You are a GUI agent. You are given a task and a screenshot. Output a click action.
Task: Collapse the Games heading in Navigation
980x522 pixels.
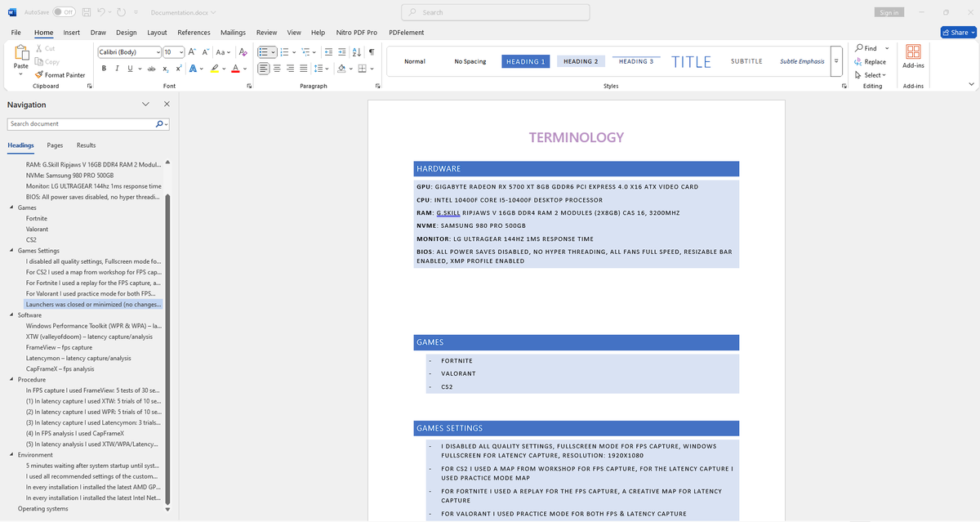point(11,207)
